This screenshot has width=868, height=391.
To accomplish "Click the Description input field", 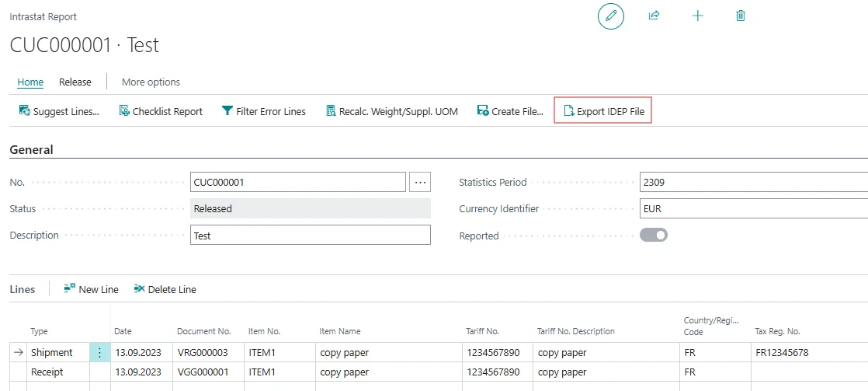I will [x=310, y=235].
